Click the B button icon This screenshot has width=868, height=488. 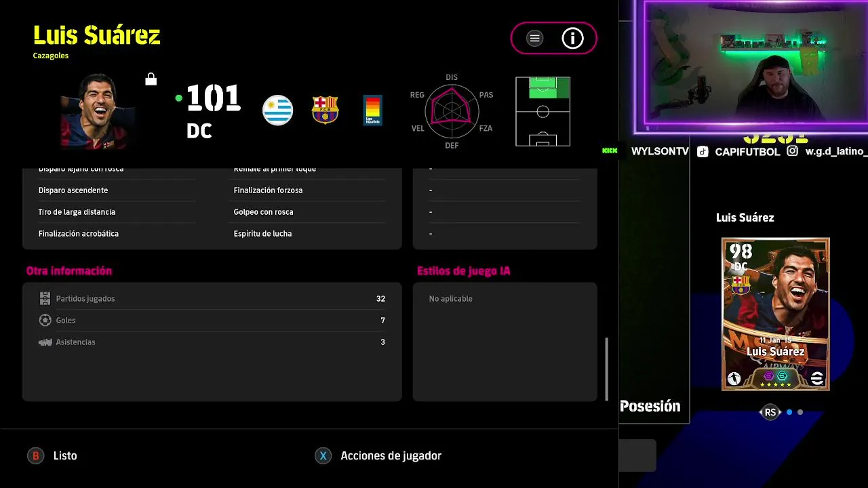point(35,456)
